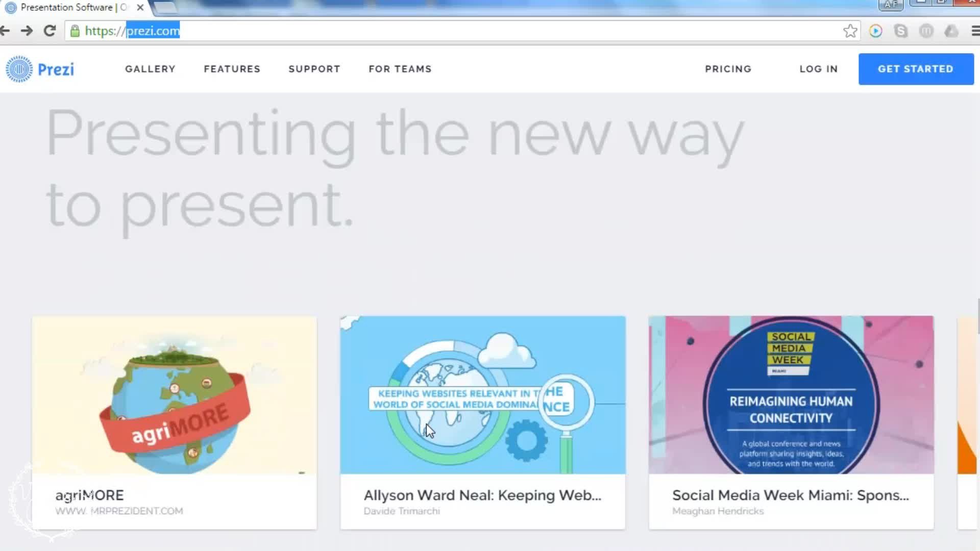Click the LOG IN link
The width and height of the screenshot is (980, 551).
pos(819,69)
